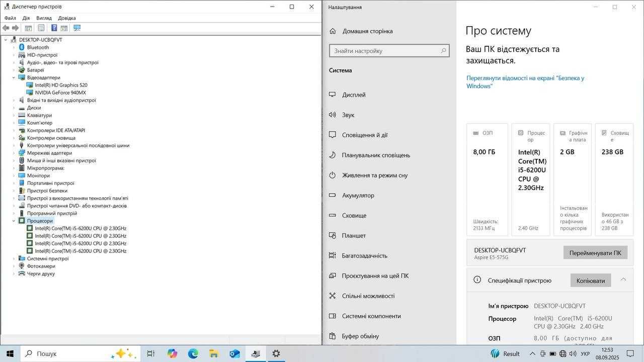644x362 pixels.
Task: Click the Знайти настройку search field
Action: (x=389, y=51)
